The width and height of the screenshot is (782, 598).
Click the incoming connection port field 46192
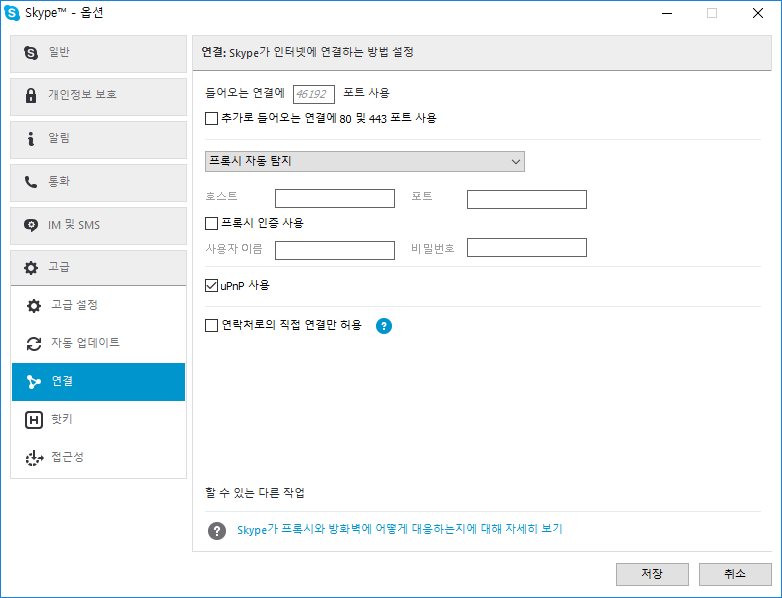(x=314, y=94)
